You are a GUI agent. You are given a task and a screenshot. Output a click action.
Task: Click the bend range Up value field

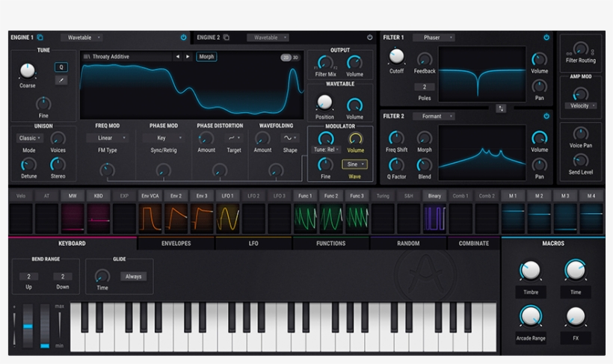coord(28,277)
